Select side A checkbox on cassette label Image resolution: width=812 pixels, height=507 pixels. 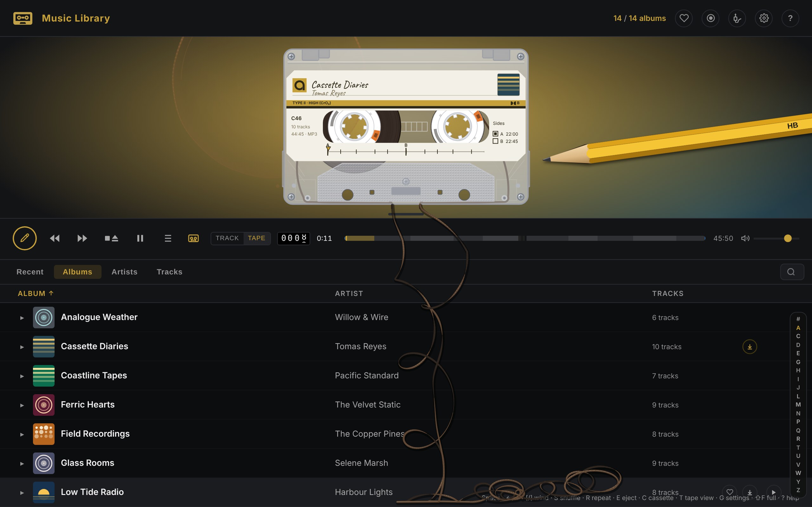click(495, 134)
